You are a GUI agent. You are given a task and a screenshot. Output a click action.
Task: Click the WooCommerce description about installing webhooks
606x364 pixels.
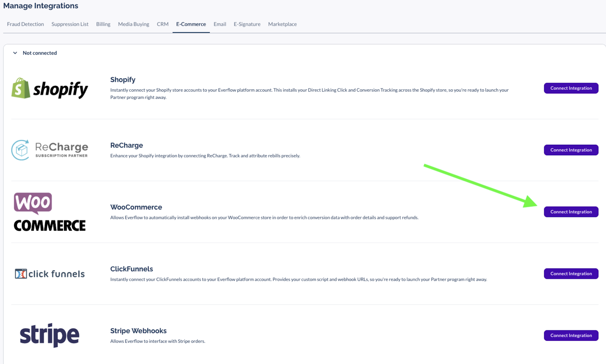(x=264, y=217)
